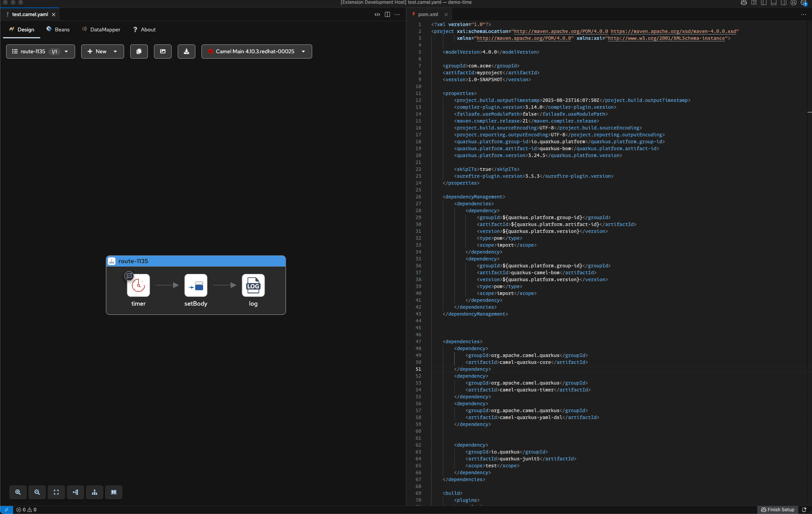This screenshot has height=514, width=812.
Task: Open the catalog book icon
Action: [x=114, y=492]
